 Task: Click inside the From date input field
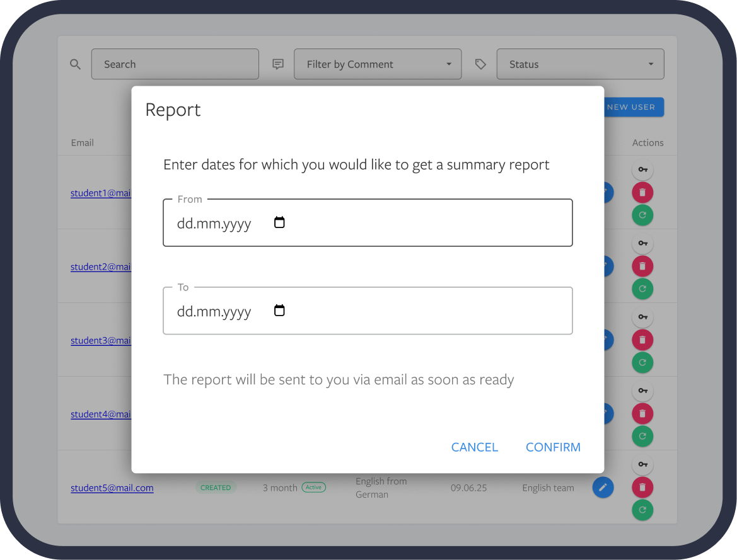[214, 222]
